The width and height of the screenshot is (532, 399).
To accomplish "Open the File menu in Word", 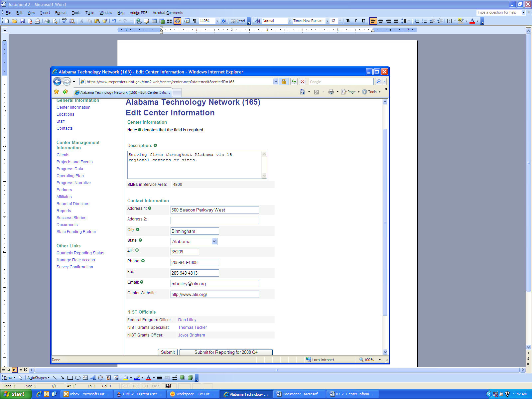I will (x=8, y=13).
